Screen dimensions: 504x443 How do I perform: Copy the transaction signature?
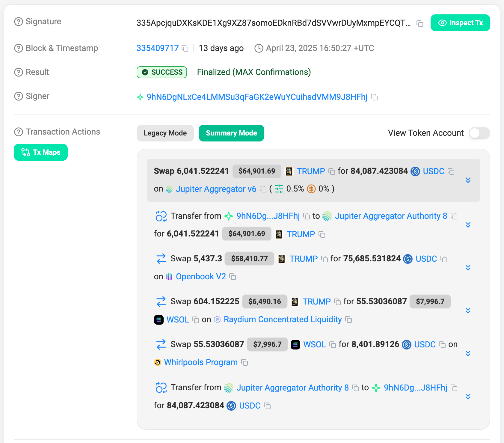420,24
